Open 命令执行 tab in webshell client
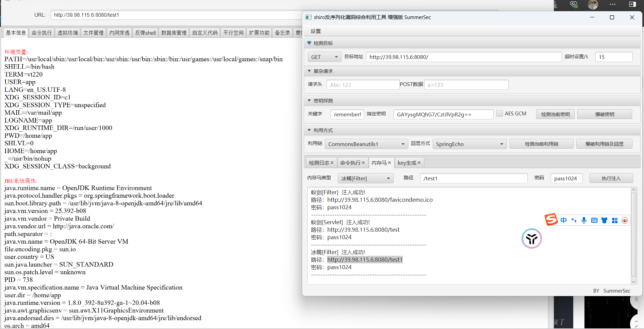 [42, 33]
